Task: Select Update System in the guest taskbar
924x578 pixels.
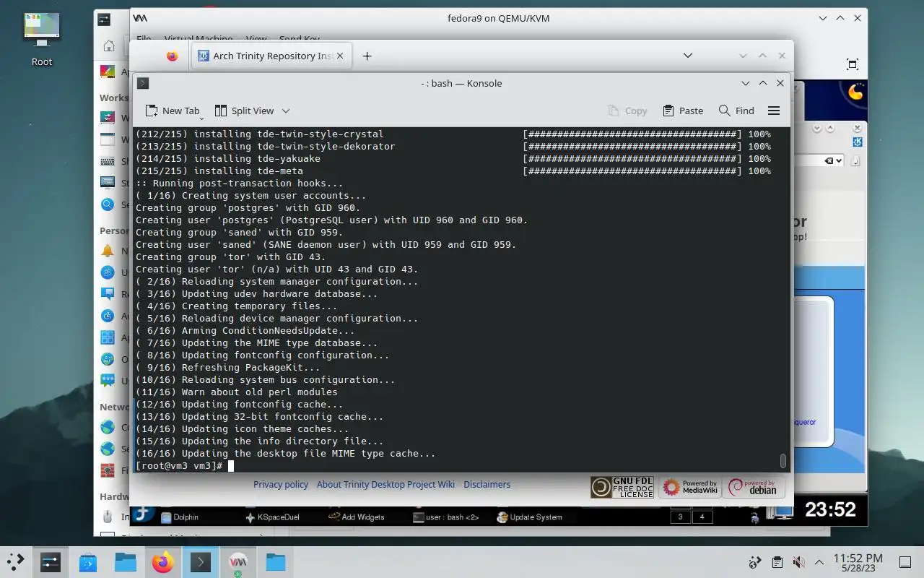Action: pos(529,517)
